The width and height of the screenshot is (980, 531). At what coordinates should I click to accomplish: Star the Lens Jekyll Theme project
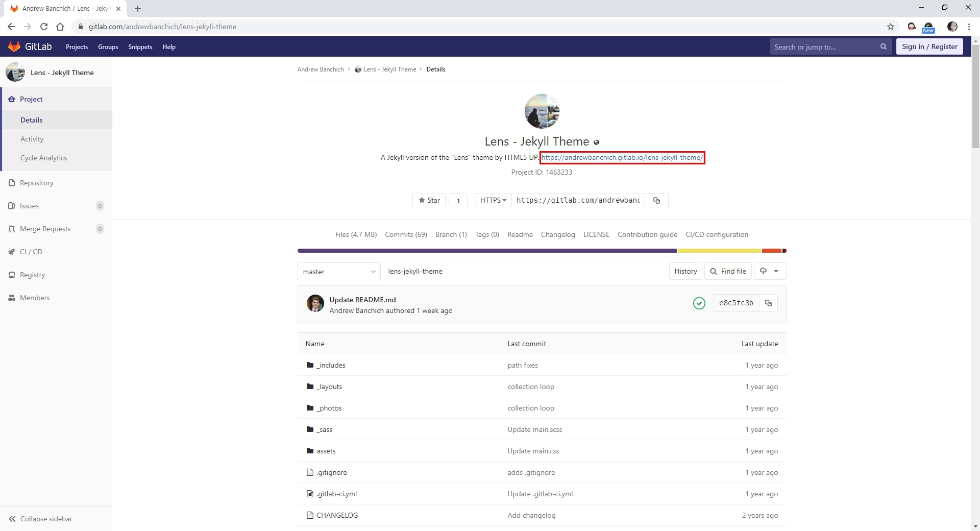(x=429, y=201)
